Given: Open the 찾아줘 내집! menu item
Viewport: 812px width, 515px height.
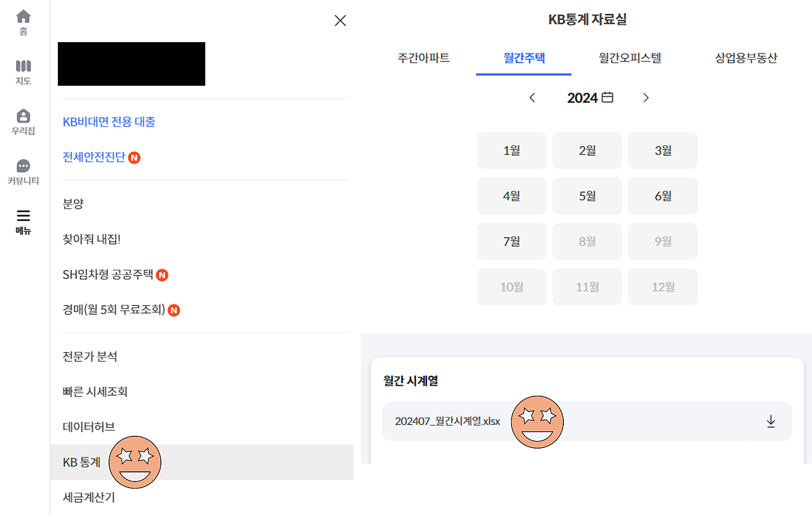Looking at the screenshot, I should tap(92, 239).
